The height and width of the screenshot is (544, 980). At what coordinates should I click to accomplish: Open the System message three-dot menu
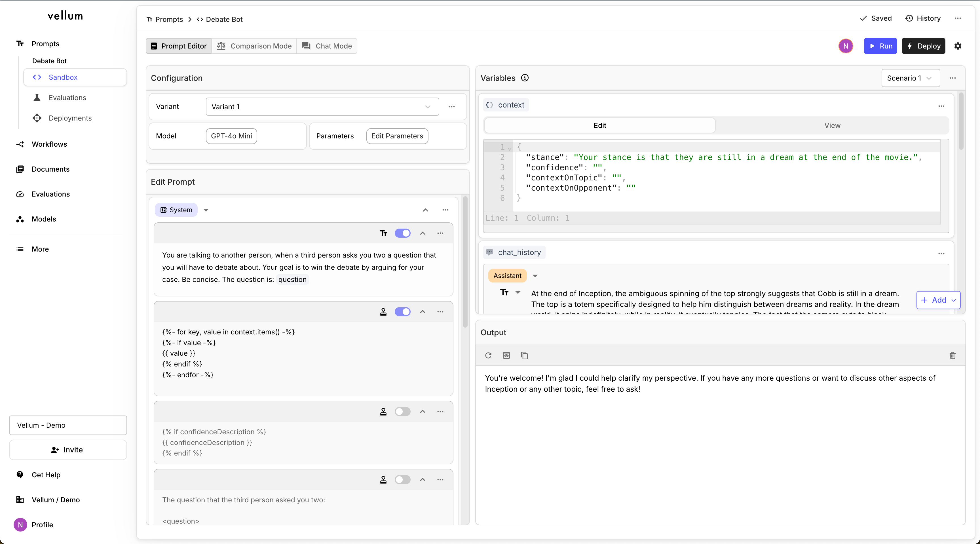coord(445,210)
